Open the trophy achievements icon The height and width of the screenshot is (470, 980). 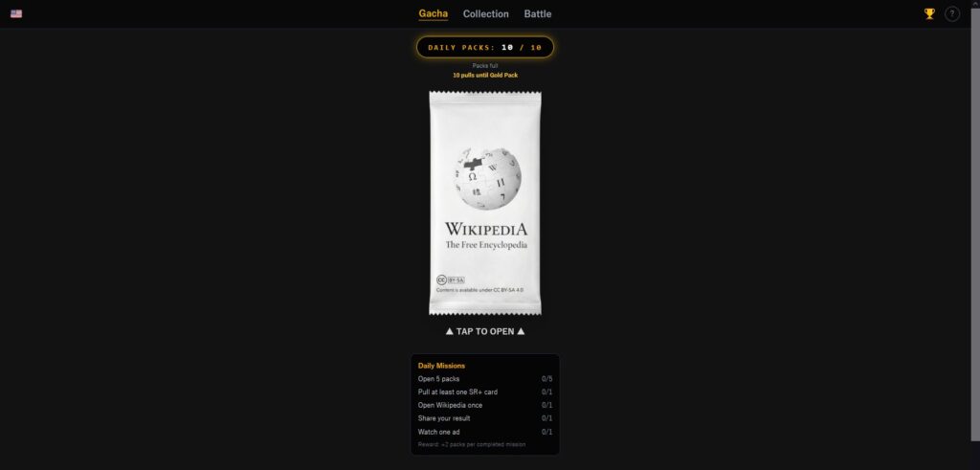pos(929,13)
